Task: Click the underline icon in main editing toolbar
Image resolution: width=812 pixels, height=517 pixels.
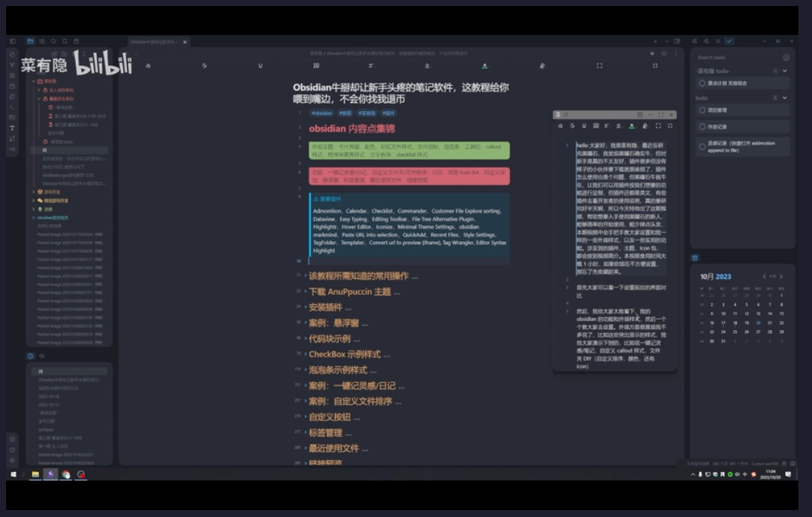Action: 260,66
